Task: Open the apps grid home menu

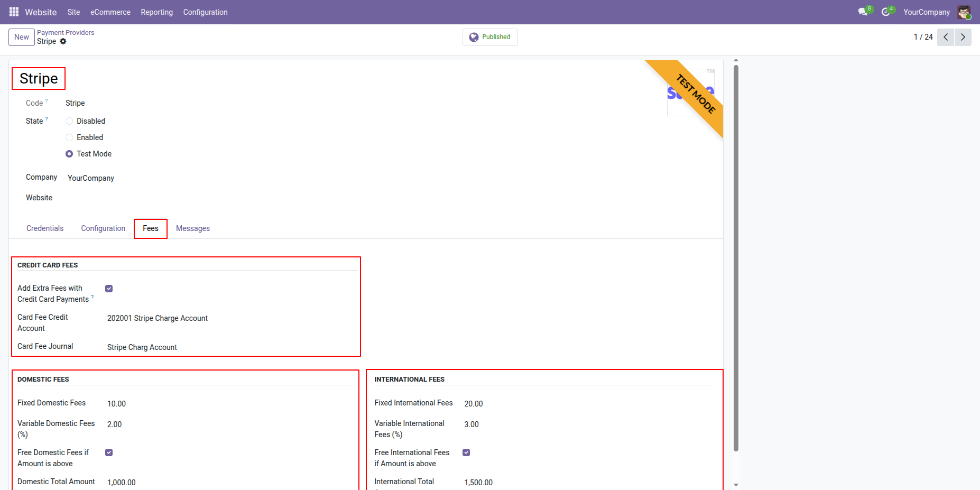Action: click(14, 12)
